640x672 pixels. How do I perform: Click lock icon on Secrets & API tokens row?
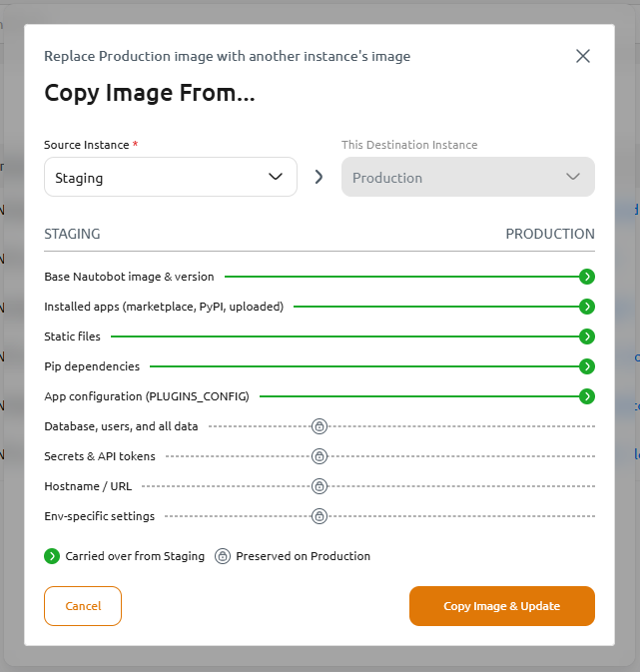320,457
